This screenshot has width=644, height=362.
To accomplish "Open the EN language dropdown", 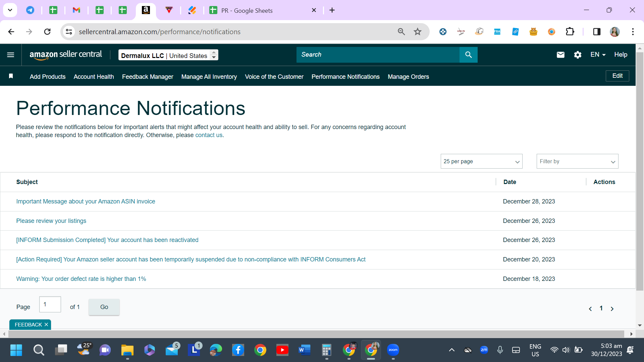I will pyautogui.click(x=598, y=55).
